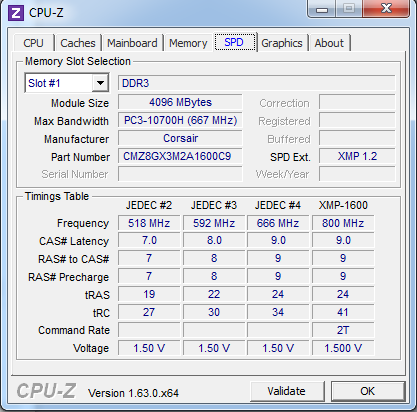Click the Max Bandwidth label
This screenshot has width=417, height=412.
click(x=71, y=121)
